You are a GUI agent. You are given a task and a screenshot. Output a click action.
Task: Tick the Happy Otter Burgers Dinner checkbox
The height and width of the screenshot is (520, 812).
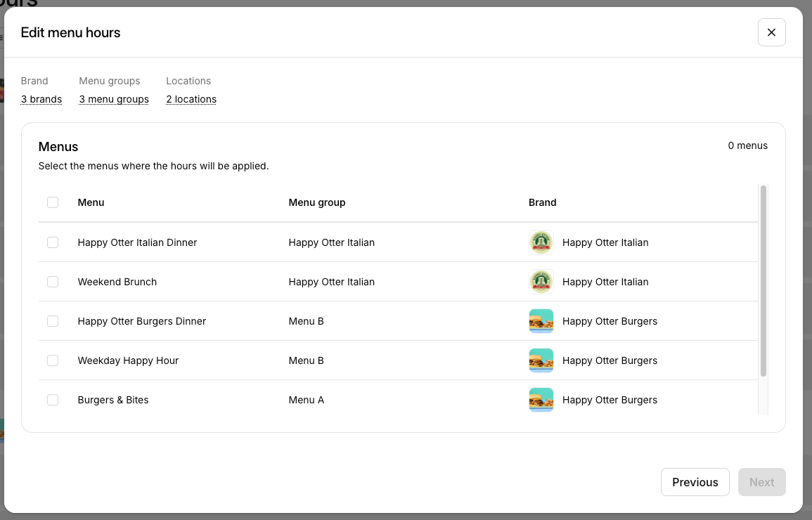point(53,321)
